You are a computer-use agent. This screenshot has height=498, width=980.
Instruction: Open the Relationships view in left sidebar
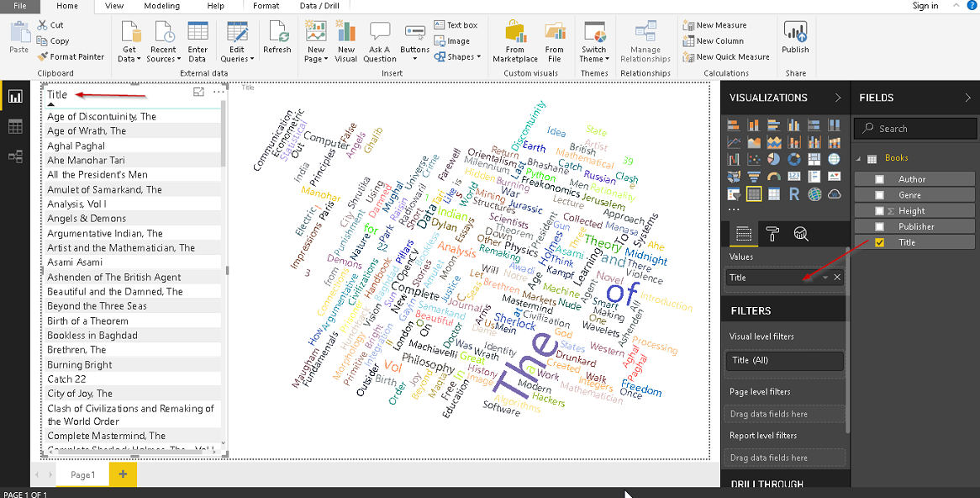point(15,156)
